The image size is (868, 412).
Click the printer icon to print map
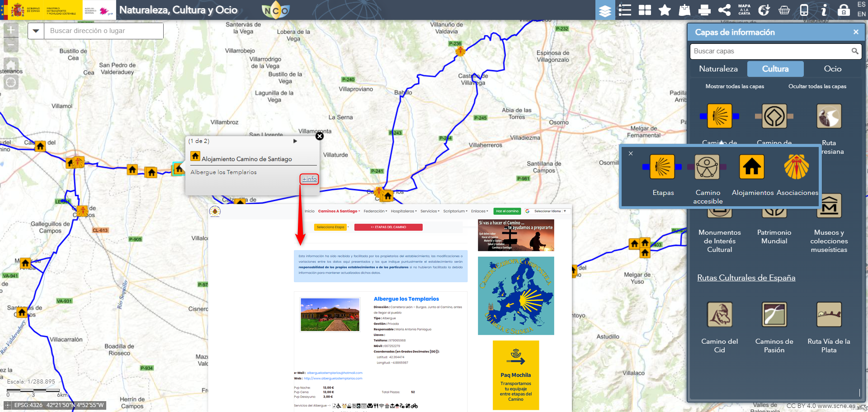coord(704,10)
